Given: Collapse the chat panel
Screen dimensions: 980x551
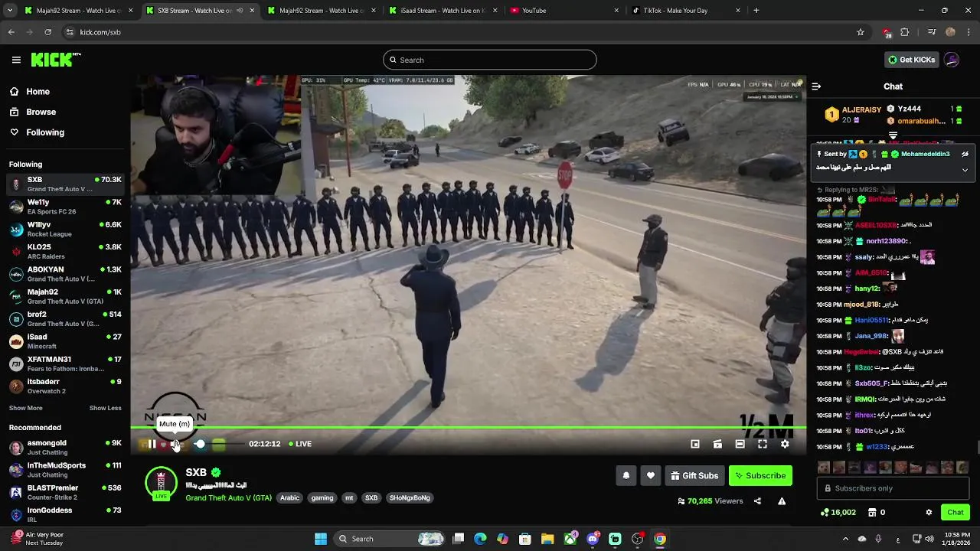Looking at the screenshot, I should pos(816,86).
